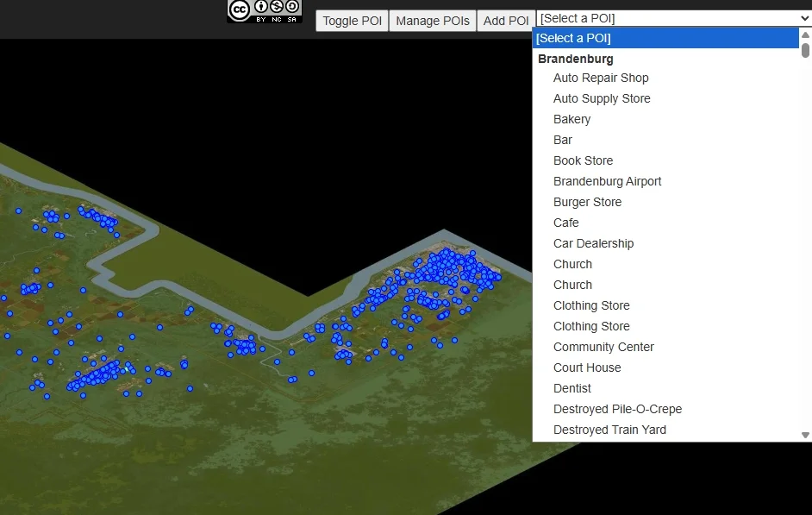Choose Cafe in the POI list
Image resolution: width=812 pixels, height=515 pixels.
[666, 223]
